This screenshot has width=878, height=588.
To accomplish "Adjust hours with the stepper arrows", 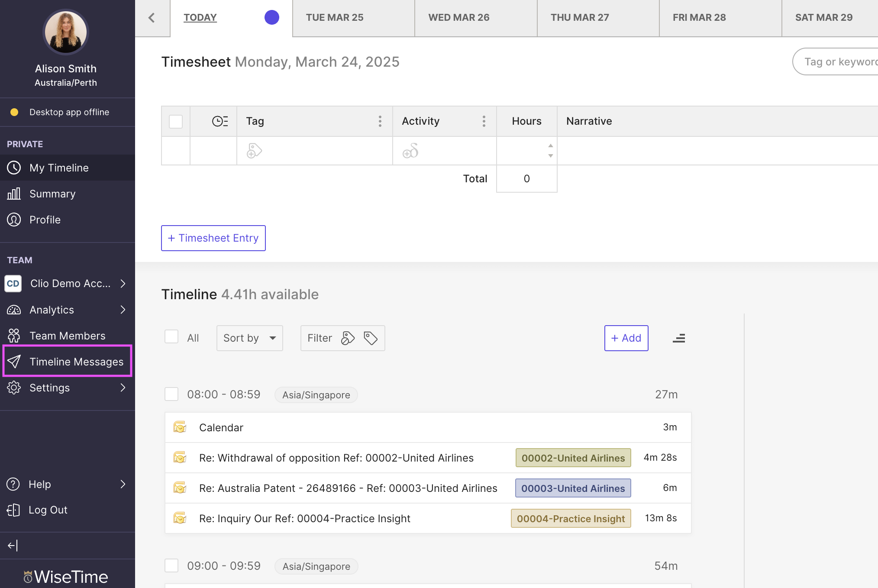I will (551, 151).
